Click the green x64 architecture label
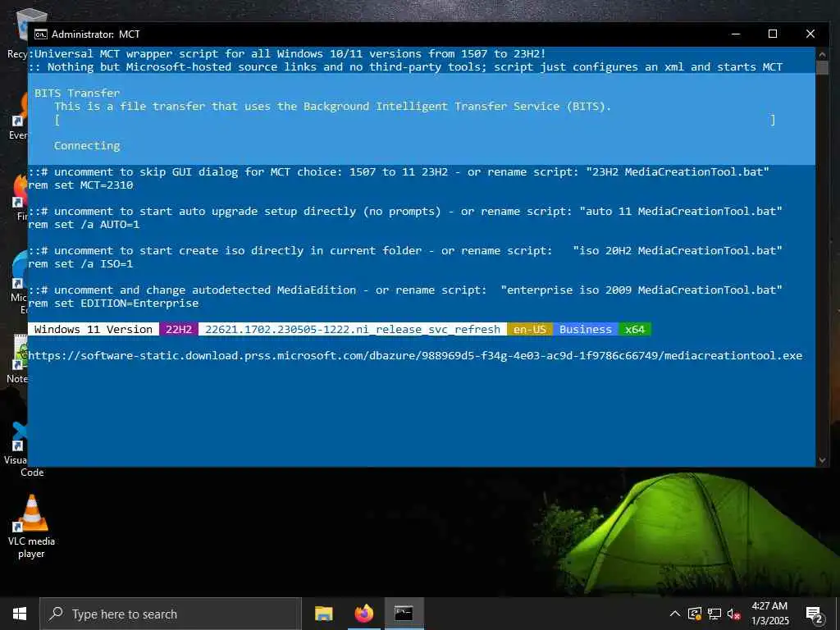Image resolution: width=840 pixels, height=630 pixels. click(635, 330)
